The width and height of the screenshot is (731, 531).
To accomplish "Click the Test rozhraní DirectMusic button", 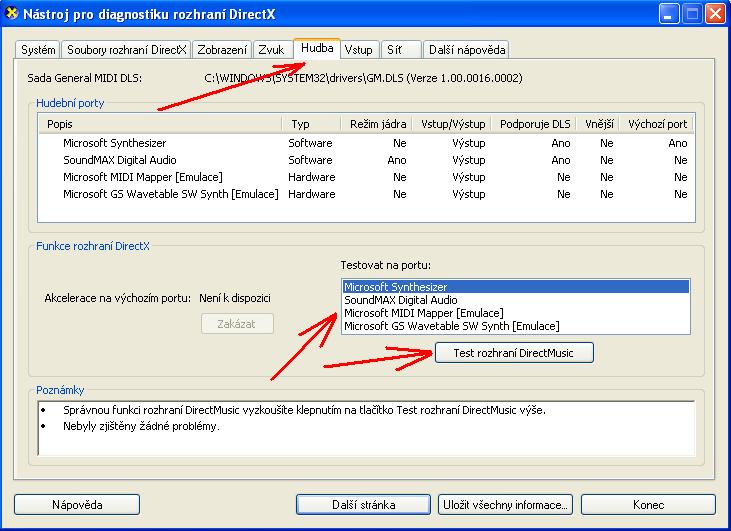I will click(515, 352).
